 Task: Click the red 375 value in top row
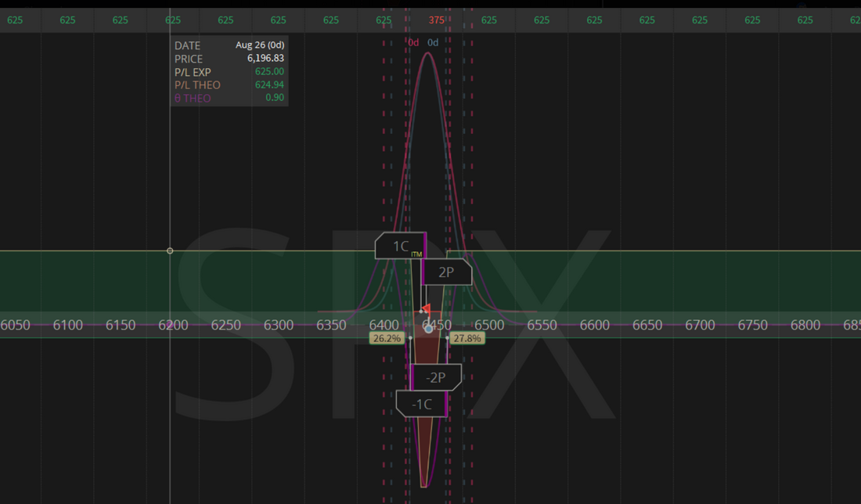(437, 20)
